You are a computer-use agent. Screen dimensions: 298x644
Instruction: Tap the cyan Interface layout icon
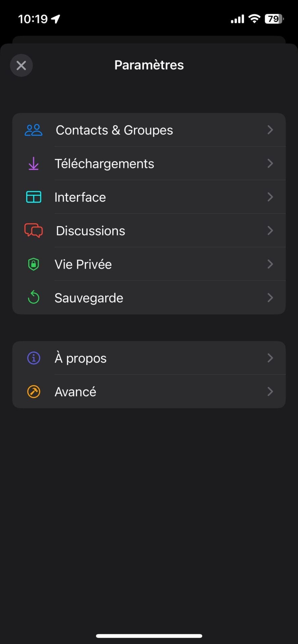tap(34, 197)
